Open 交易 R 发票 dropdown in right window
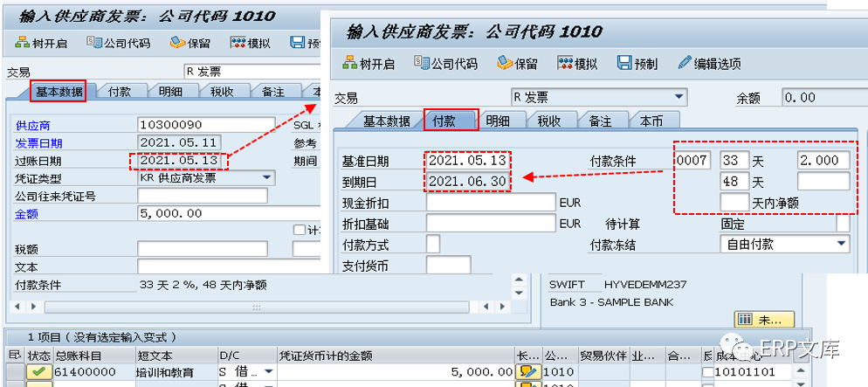868x387 pixels. click(679, 98)
